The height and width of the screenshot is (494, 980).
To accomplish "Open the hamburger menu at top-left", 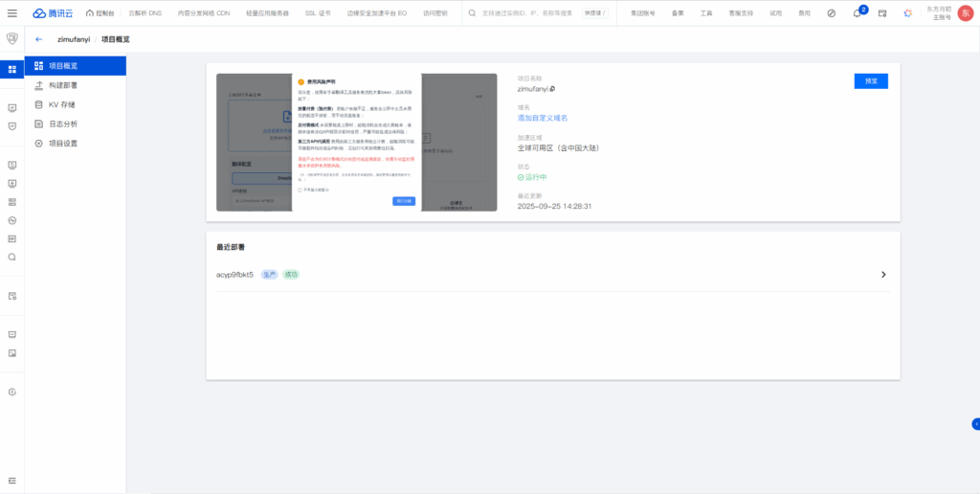I will (x=11, y=13).
